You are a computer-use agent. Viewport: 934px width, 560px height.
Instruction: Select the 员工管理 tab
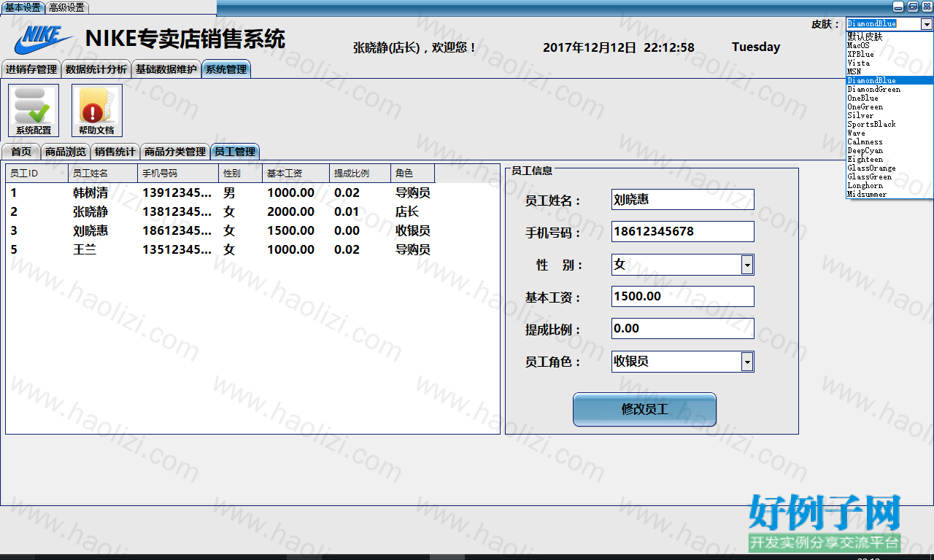tap(235, 152)
